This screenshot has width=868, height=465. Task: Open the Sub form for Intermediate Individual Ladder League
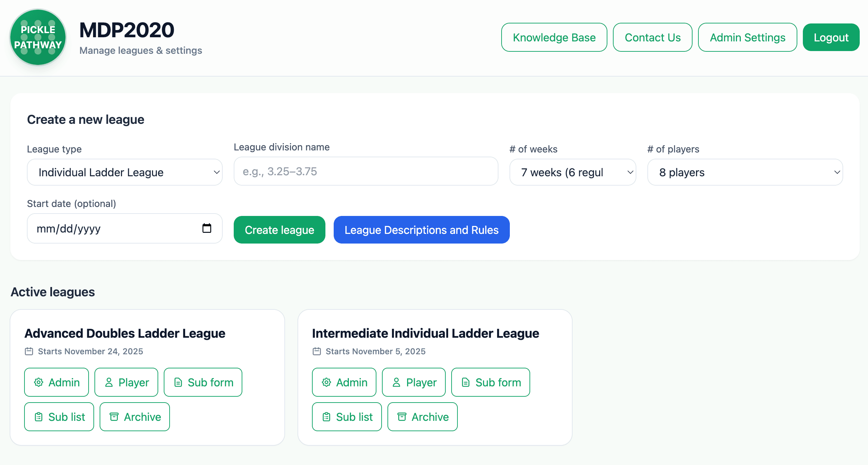pyautogui.click(x=491, y=382)
